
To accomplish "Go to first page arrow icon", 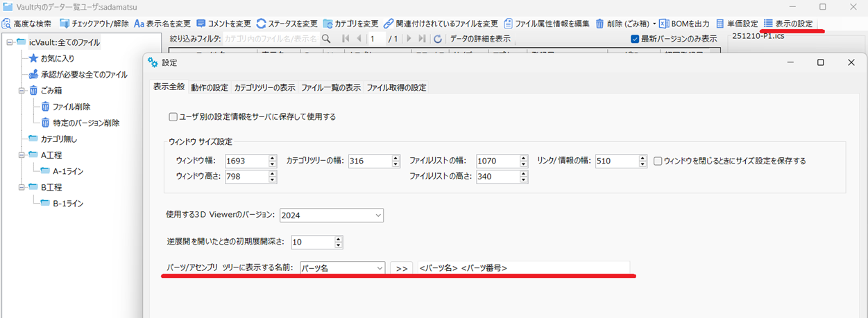I will (x=345, y=39).
